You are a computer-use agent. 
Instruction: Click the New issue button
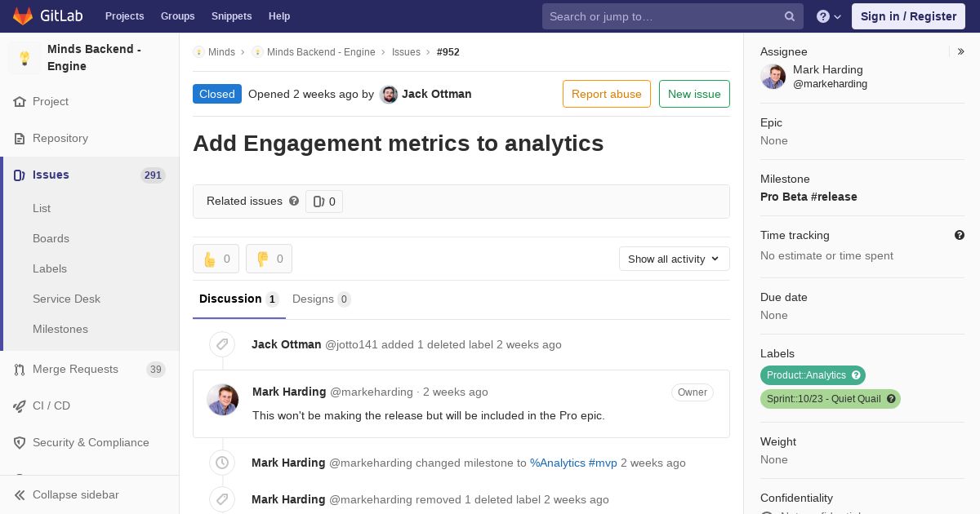[694, 94]
